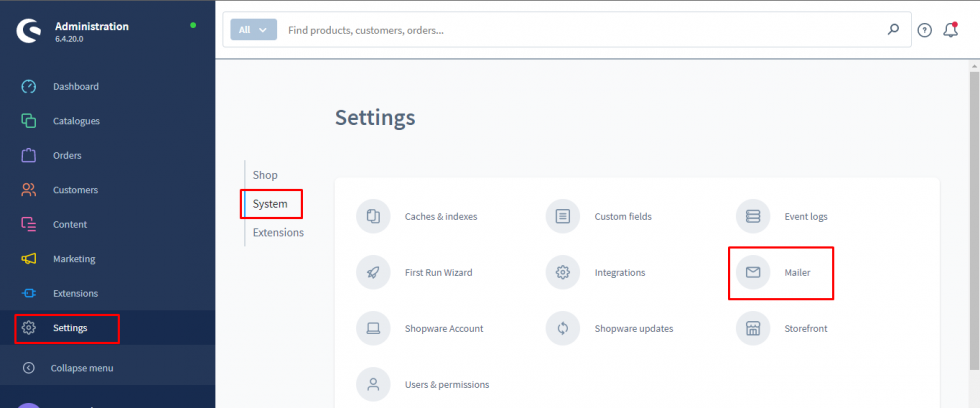The image size is (980, 408).
Task: Open First Run Wizard rocket icon
Action: click(x=373, y=272)
